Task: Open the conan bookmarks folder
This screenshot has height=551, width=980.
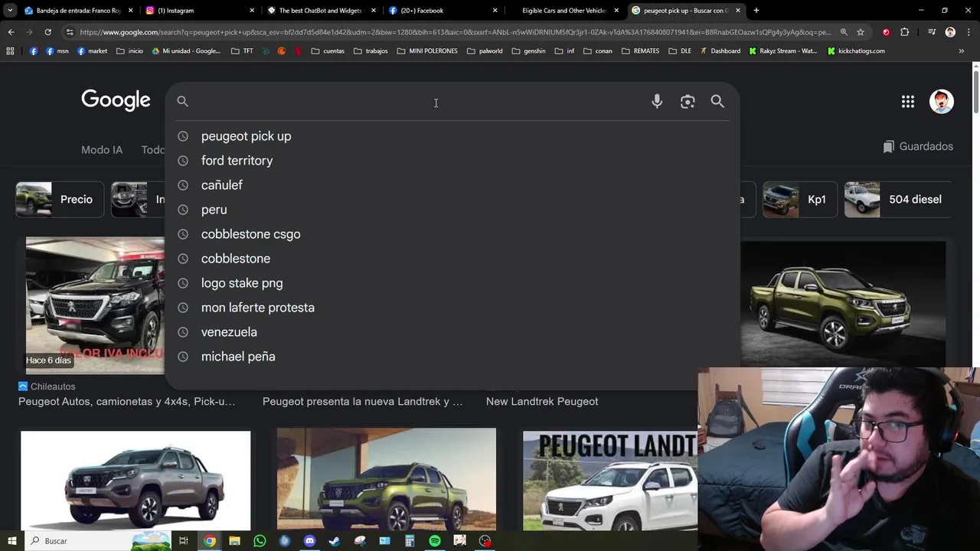Action: 597,51
